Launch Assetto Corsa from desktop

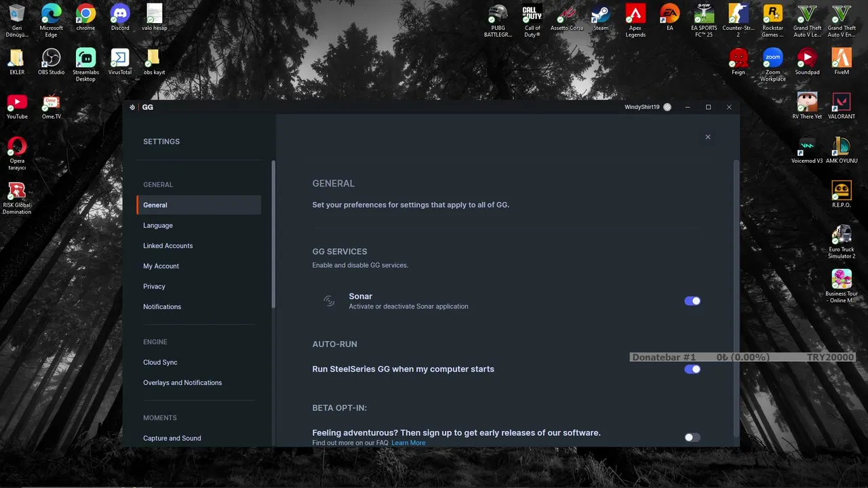coord(567,14)
